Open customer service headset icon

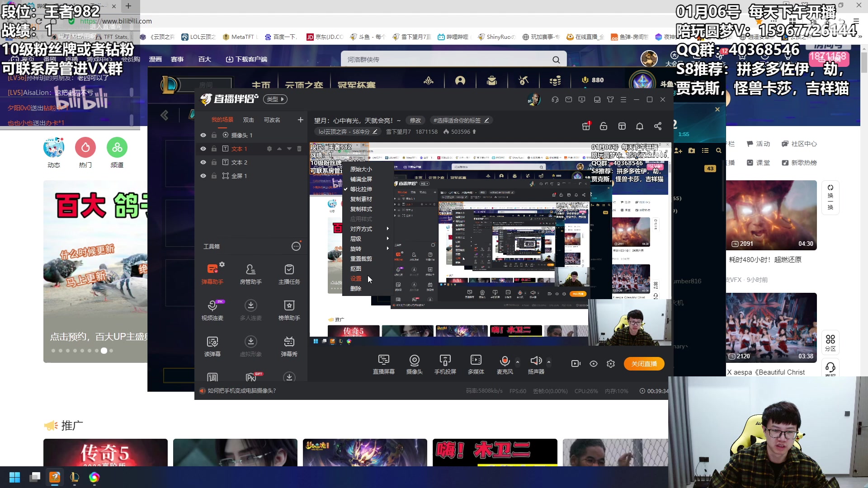555,99
